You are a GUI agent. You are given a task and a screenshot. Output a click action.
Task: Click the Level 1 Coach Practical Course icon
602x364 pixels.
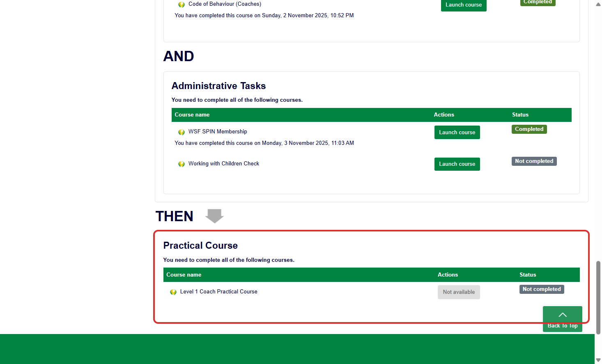click(x=173, y=292)
